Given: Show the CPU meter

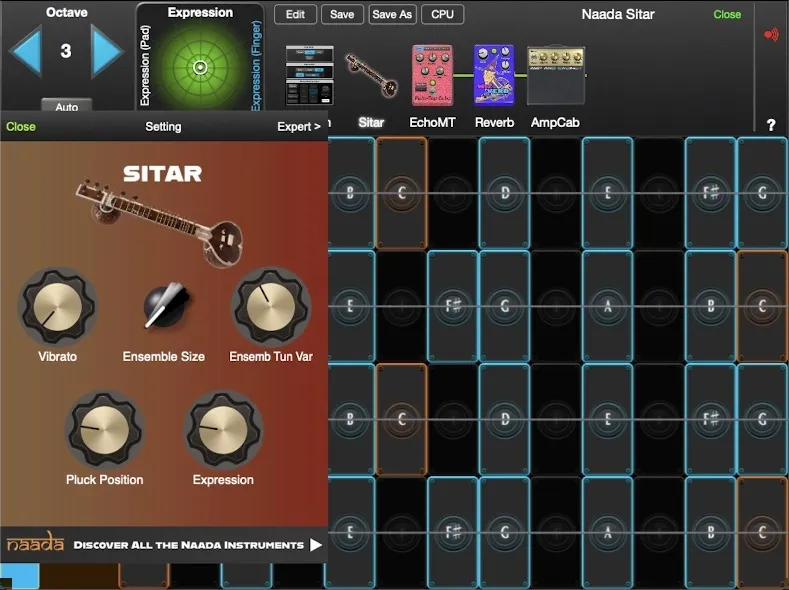Looking at the screenshot, I should coord(442,14).
